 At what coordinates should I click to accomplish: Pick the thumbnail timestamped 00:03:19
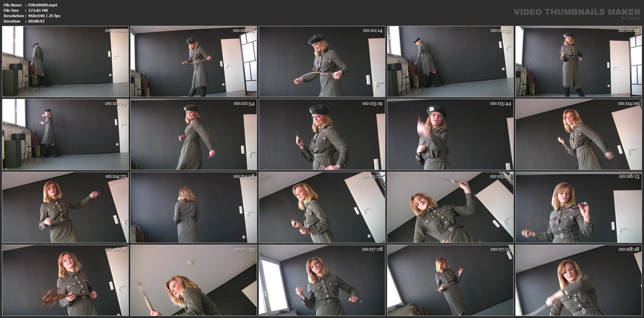tap(322, 134)
